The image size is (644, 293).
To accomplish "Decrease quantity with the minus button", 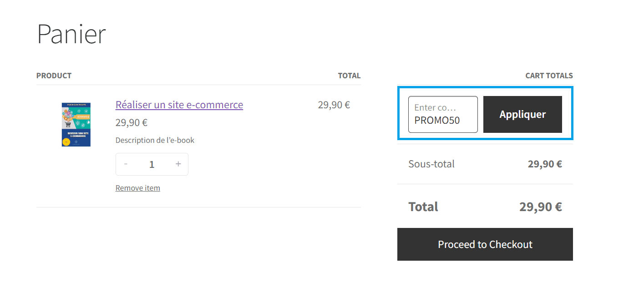I will (126, 164).
